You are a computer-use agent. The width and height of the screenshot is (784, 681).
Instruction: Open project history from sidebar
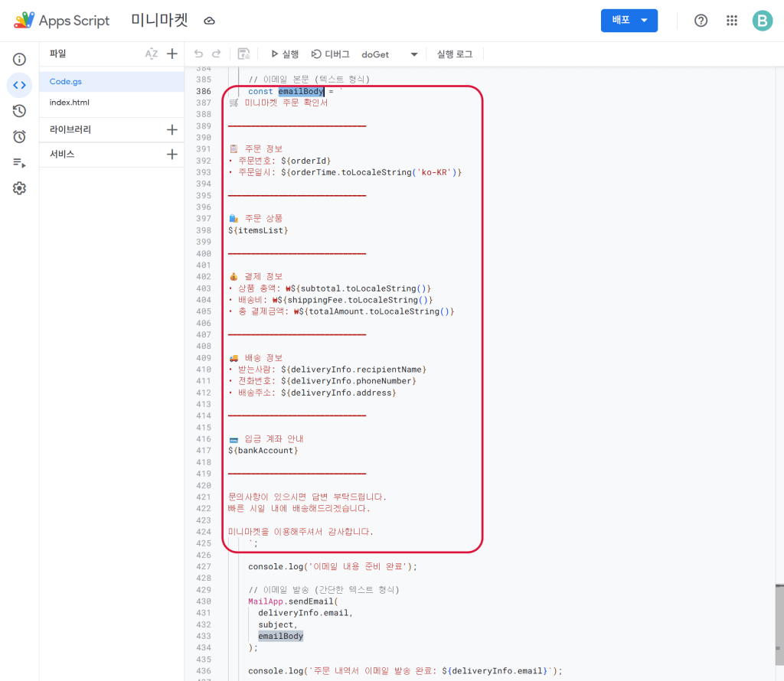pos(19,111)
